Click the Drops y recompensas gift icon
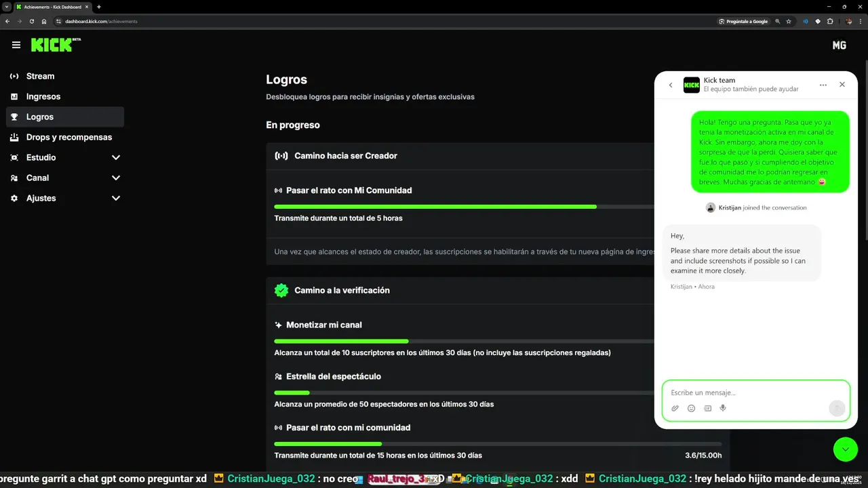 [x=14, y=137]
